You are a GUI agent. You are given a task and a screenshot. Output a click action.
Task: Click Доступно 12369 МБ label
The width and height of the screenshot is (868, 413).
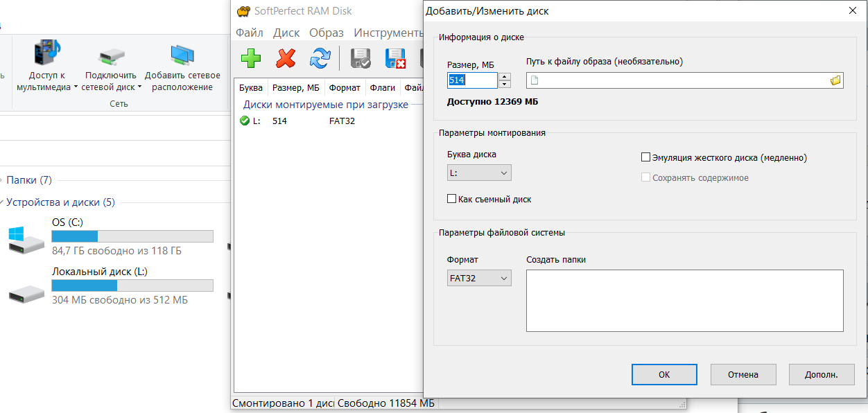(492, 102)
